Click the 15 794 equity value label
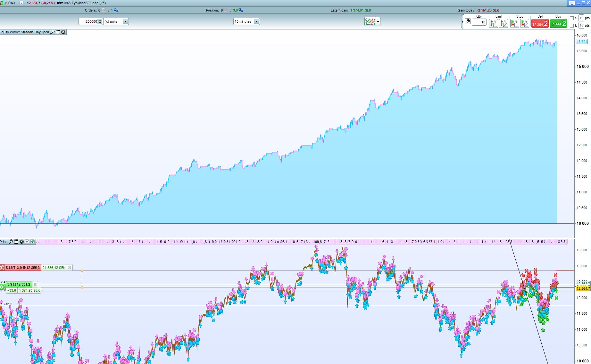Image resolution: width=591 pixels, height=364 pixels. point(582,42)
